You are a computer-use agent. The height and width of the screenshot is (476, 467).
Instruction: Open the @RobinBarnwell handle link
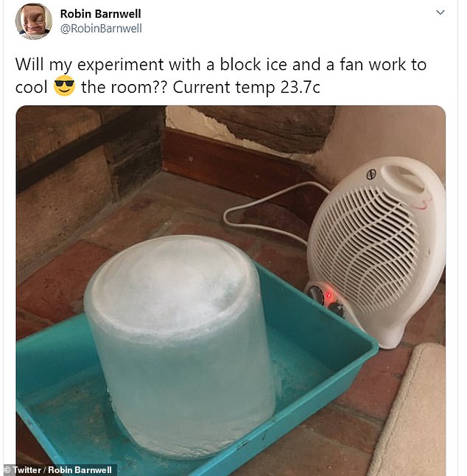point(101,29)
